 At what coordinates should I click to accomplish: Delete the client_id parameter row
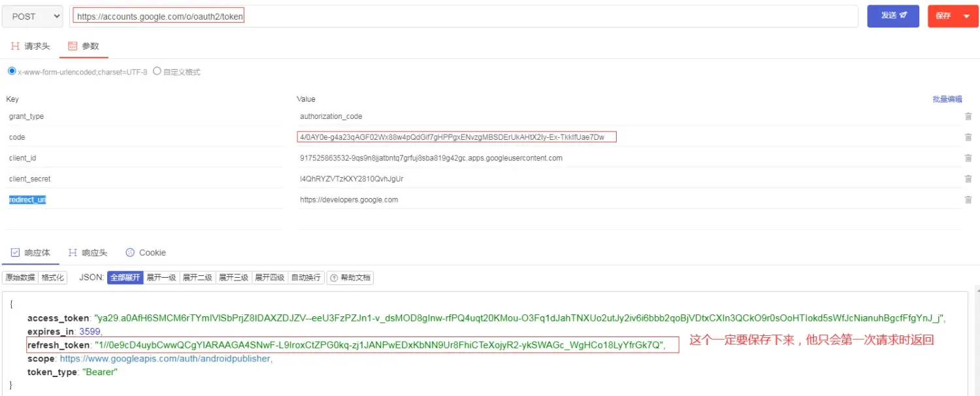(x=968, y=158)
